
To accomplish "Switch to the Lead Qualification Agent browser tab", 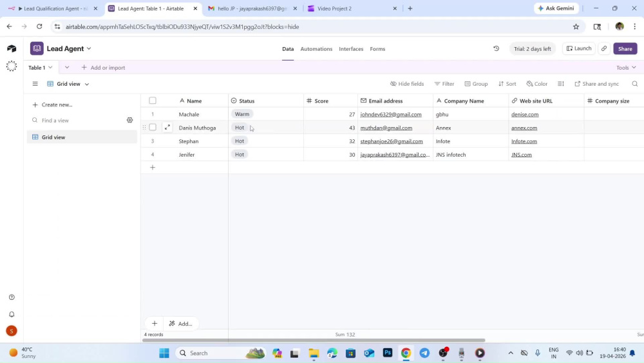I will click(x=53, y=8).
